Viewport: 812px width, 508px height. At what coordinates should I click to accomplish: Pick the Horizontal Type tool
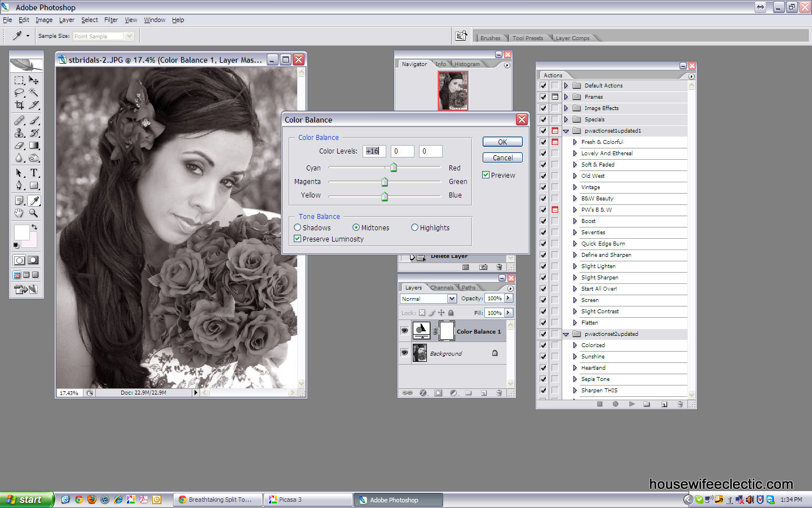coord(34,173)
